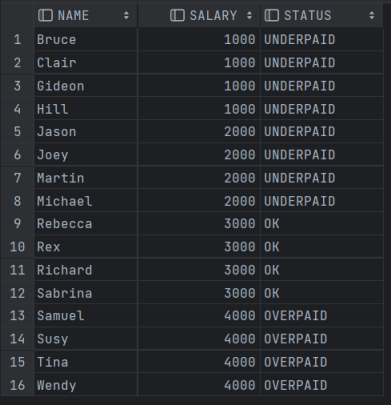The height and width of the screenshot is (405, 391).
Task: Click Samuel's OVERPAID status cell
Action: [322, 315]
